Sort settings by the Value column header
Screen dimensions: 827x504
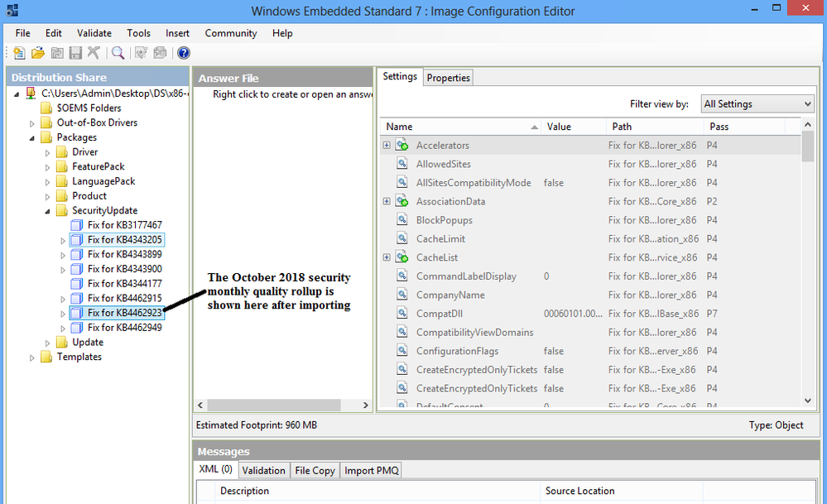[574, 127]
